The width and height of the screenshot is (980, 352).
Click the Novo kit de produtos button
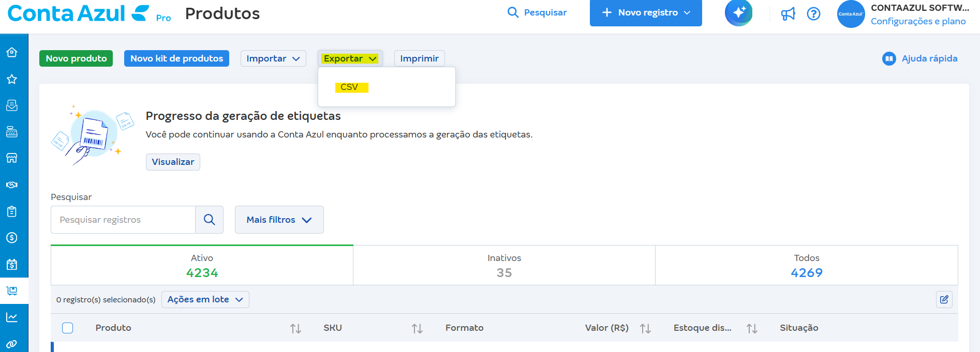click(x=176, y=58)
